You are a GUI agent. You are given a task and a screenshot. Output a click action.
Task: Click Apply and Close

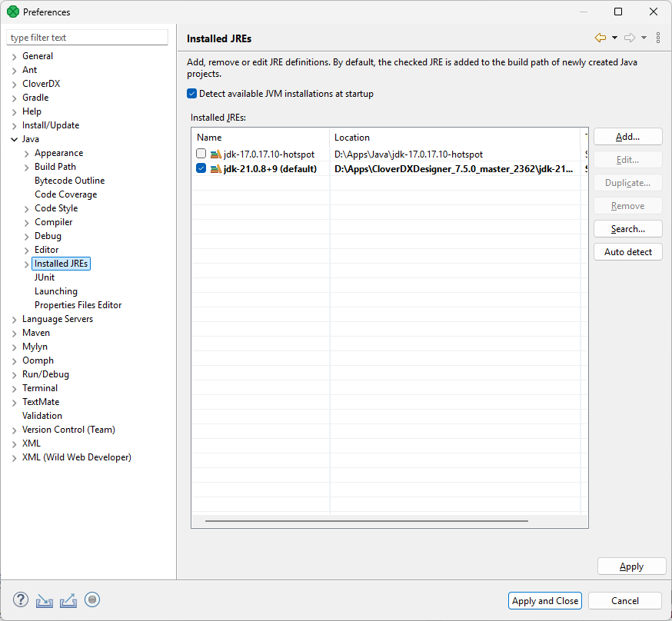544,600
